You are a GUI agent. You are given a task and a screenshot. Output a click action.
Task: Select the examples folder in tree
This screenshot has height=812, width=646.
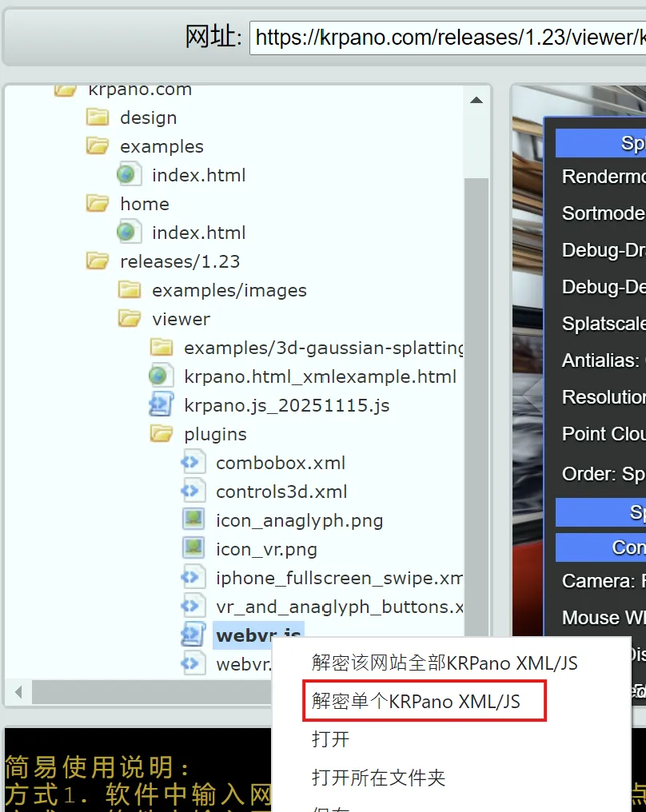[x=161, y=147]
